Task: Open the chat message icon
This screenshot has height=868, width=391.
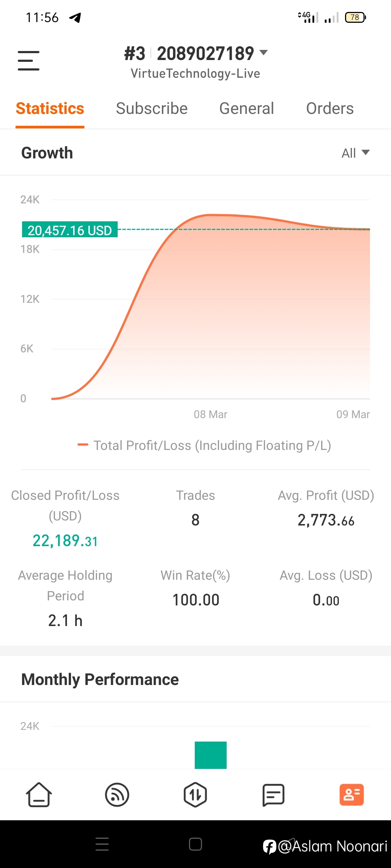Action: 273,795
